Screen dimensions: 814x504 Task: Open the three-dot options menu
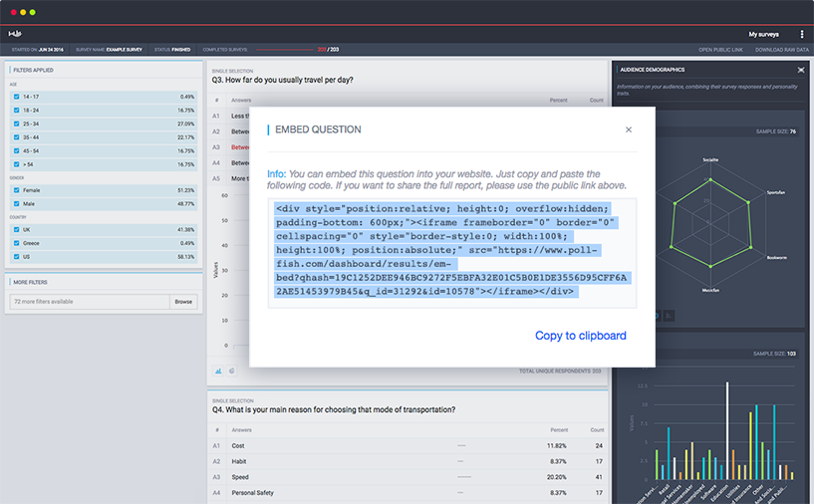(x=801, y=34)
